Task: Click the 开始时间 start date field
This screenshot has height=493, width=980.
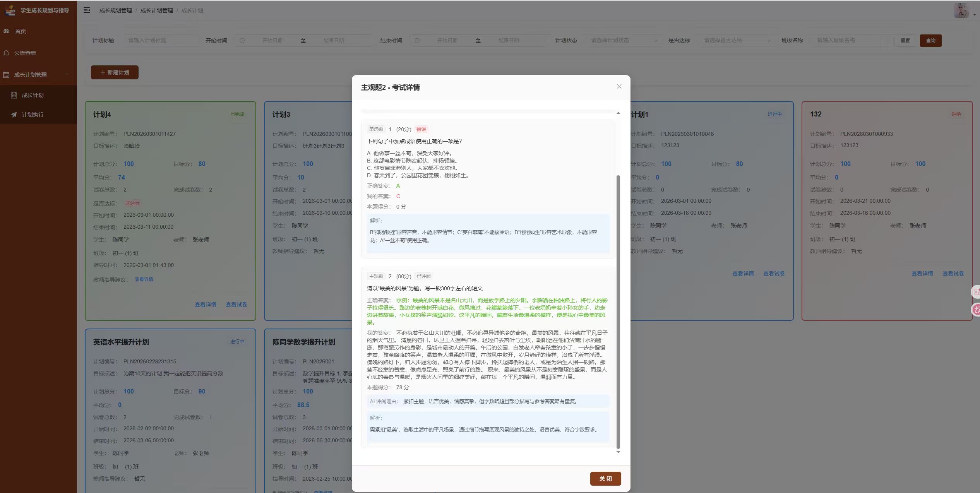Action: tap(272, 40)
